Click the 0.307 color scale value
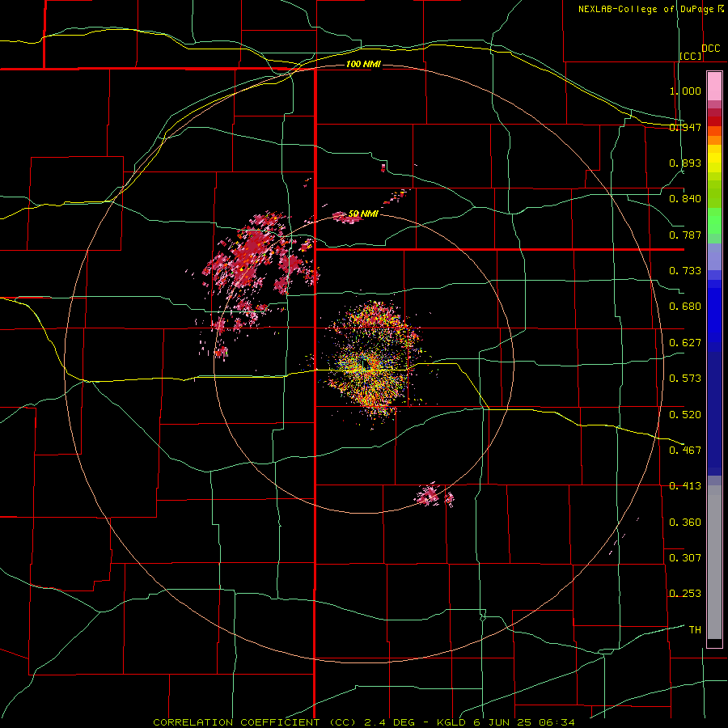 click(x=685, y=558)
